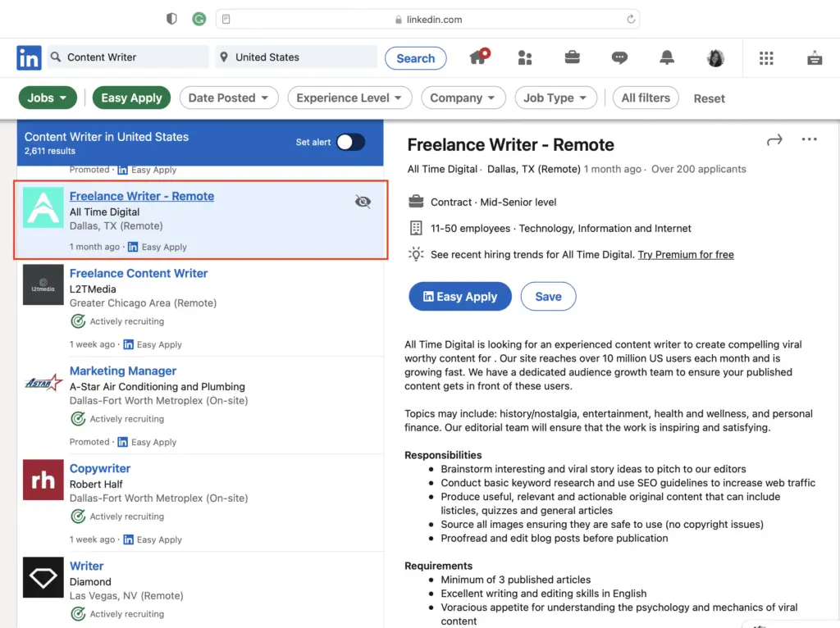The image size is (840, 628).
Task: Open the Try Premium for free link
Action: click(x=686, y=254)
